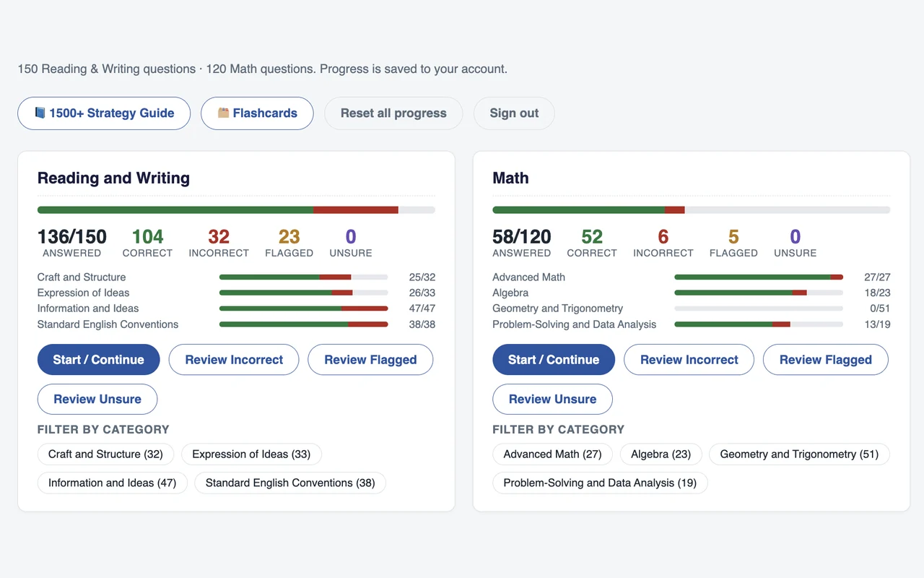924x578 pixels.
Task: Click the Geometry and Trigonometry progress bar
Action: pyautogui.click(x=759, y=309)
